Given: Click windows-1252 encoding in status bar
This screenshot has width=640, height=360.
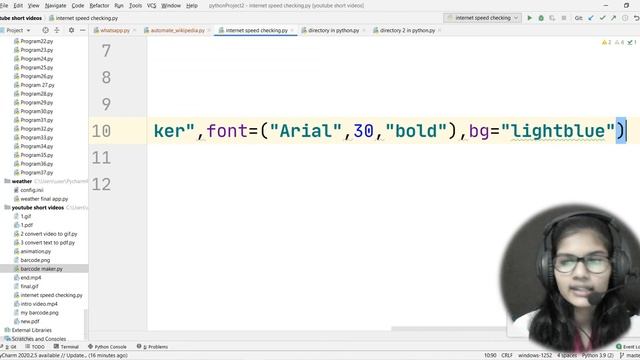Looking at the screenshot, I should pos(535,356).
